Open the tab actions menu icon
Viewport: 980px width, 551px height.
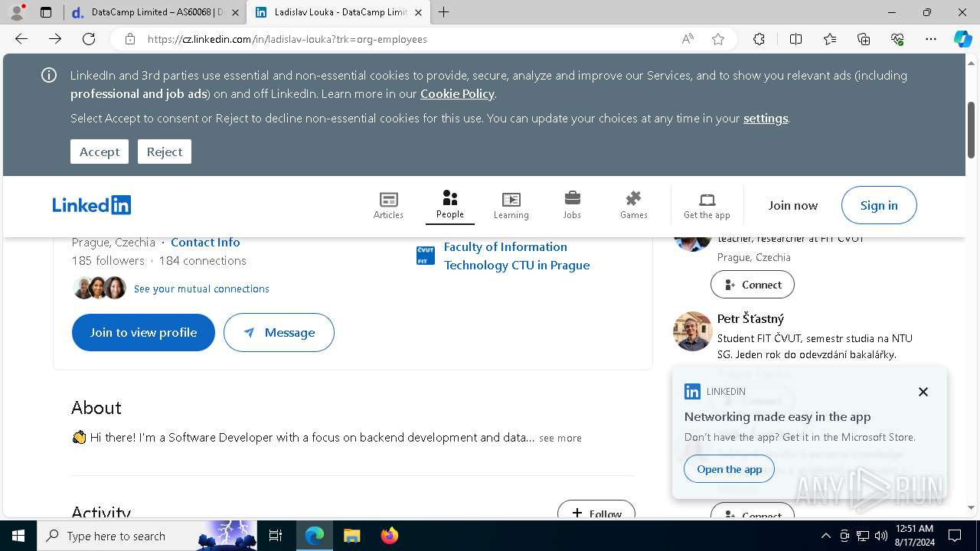tap(46, 12)
